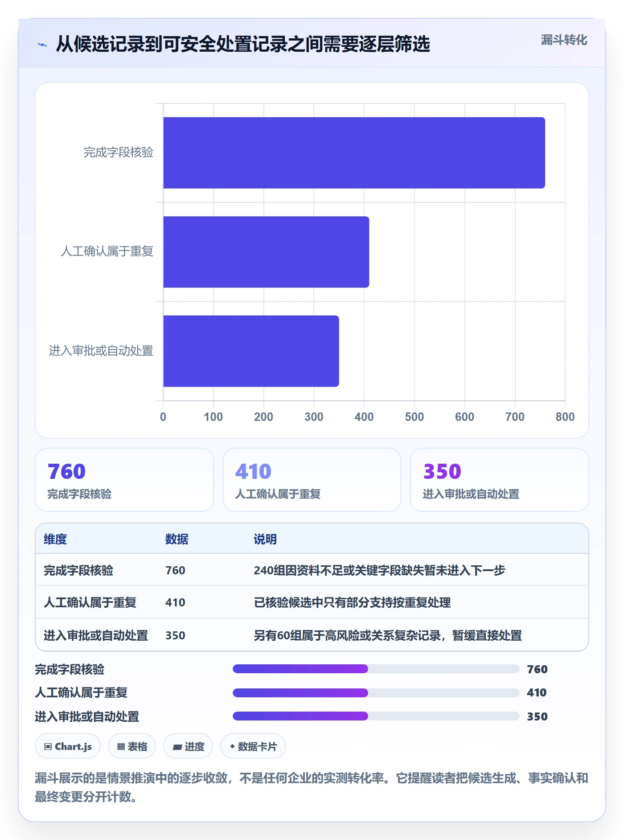Open the 410 人工确认属于重复 data card

click(x=312, y=480)
